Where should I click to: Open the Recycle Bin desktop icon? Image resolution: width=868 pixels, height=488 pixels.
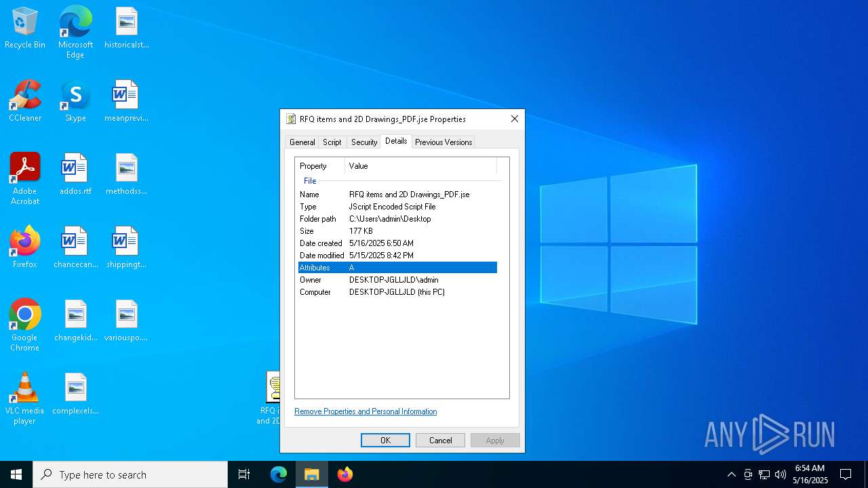pyautogui.click(x=25, y=28)
